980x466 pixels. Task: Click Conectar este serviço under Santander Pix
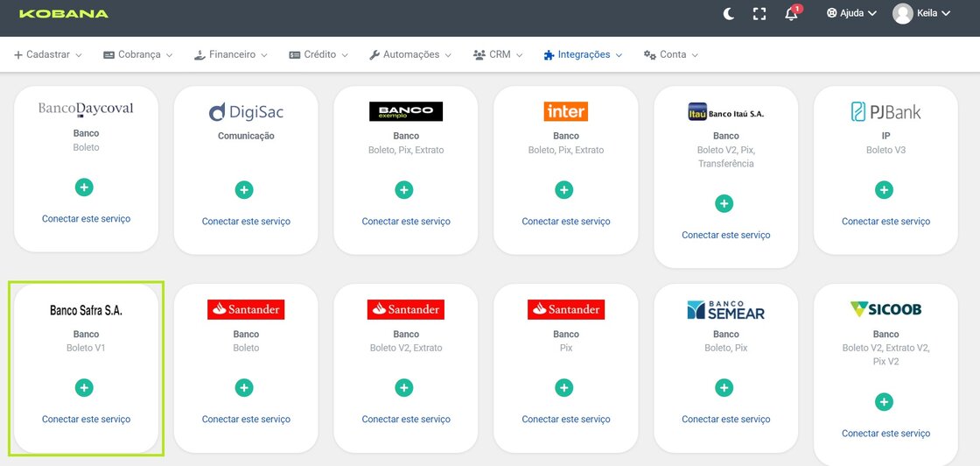[566, 419]
